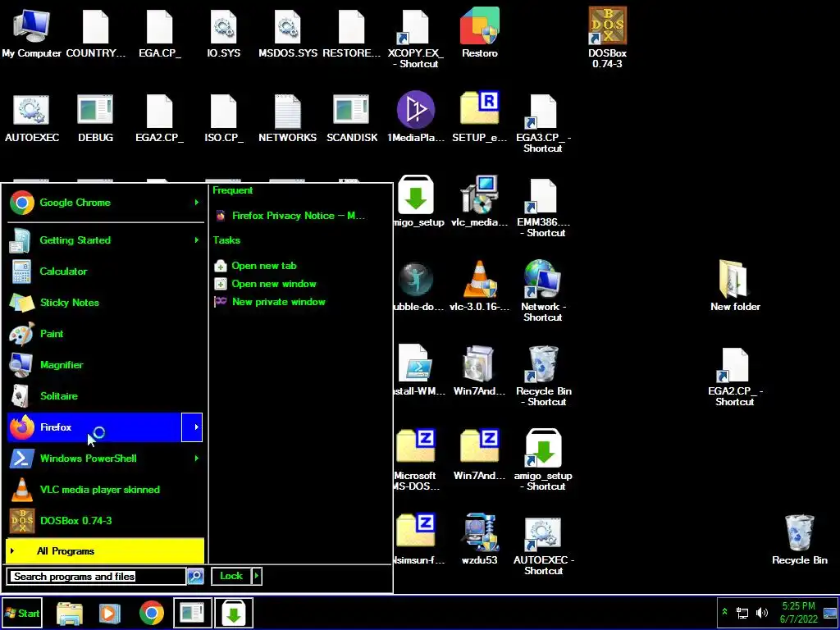Open Windows Explorer from the taskbar
This screenshot has width=840, height=630.
(70, 613)
